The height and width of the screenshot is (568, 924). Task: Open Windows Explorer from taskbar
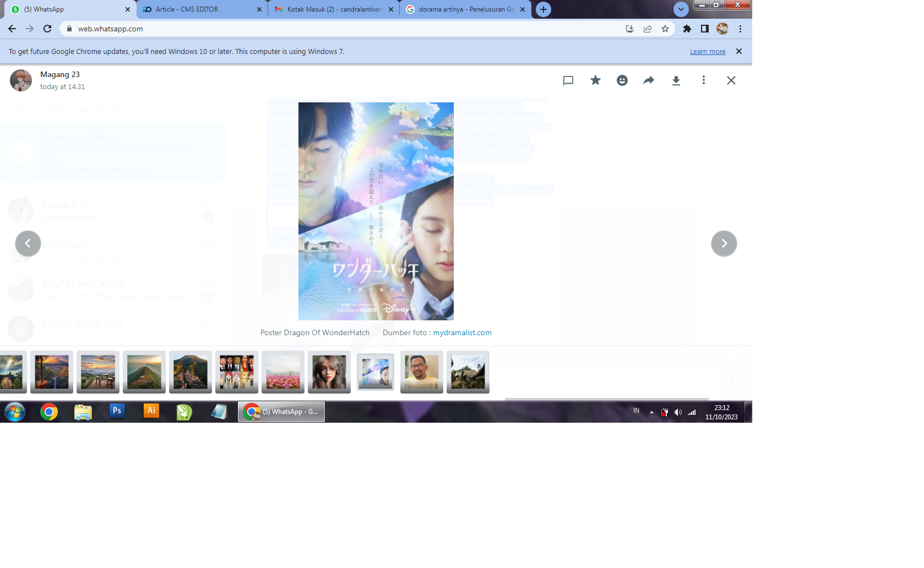coord(83,412)
